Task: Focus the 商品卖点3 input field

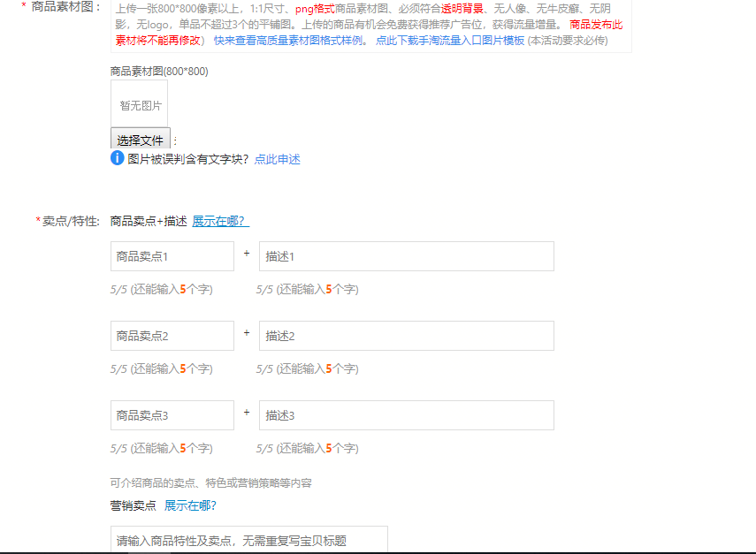Action: point(172,415)
